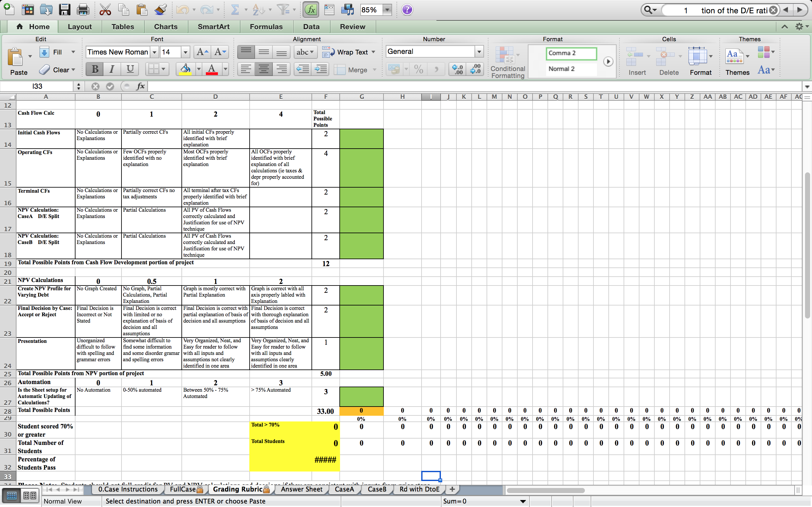The height and width of the screenshot is (507, 812).
Task: Click the Cut scissors icon
Action: 105,10
